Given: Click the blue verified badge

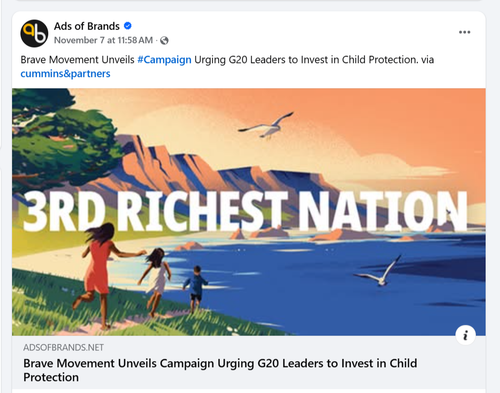Looking at the screenshot, I should (x=128, y=26).
